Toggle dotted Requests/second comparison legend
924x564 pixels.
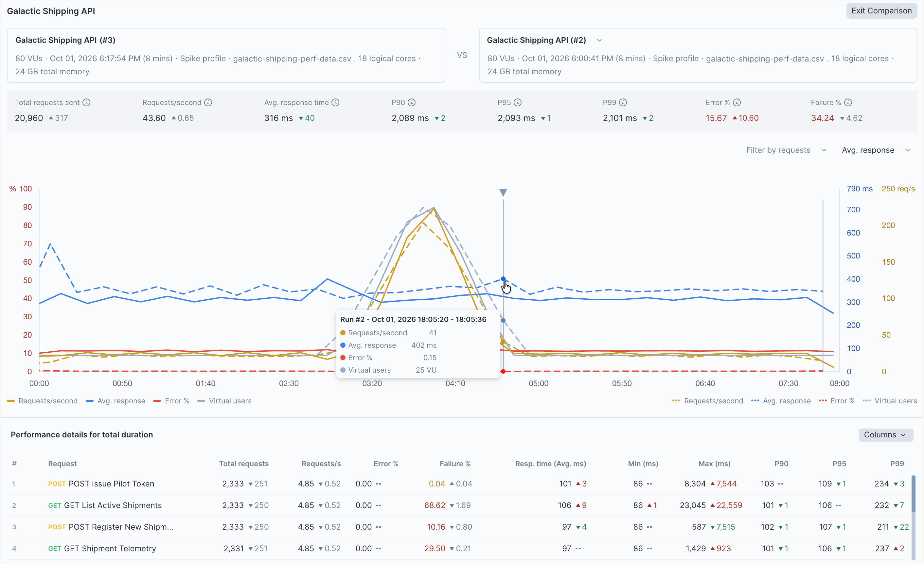pos(708,401)
